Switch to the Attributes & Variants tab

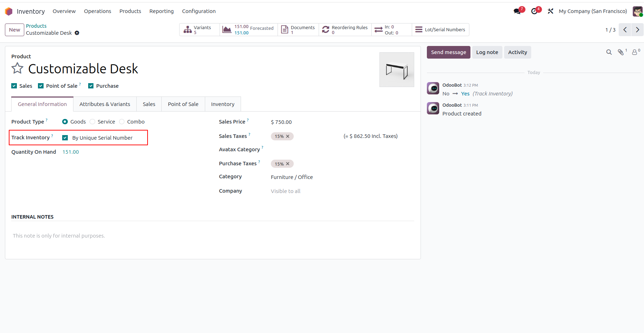click(105, 104)
